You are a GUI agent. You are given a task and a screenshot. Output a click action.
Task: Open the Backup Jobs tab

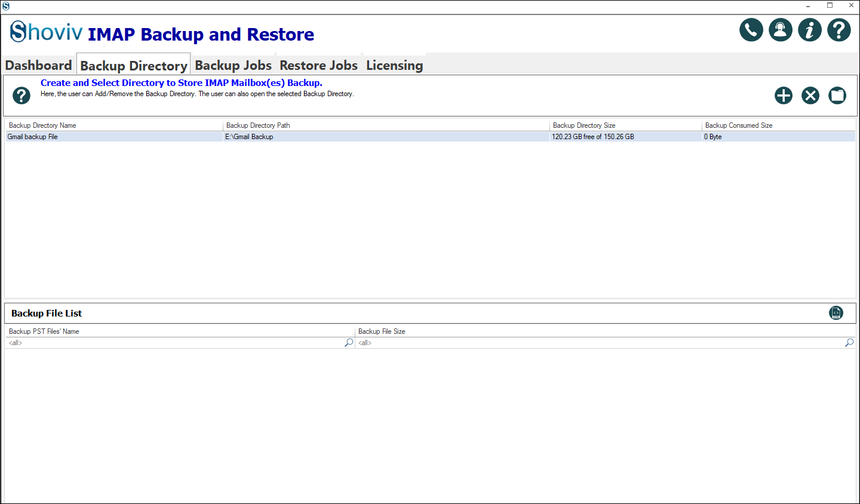point(234,65)
